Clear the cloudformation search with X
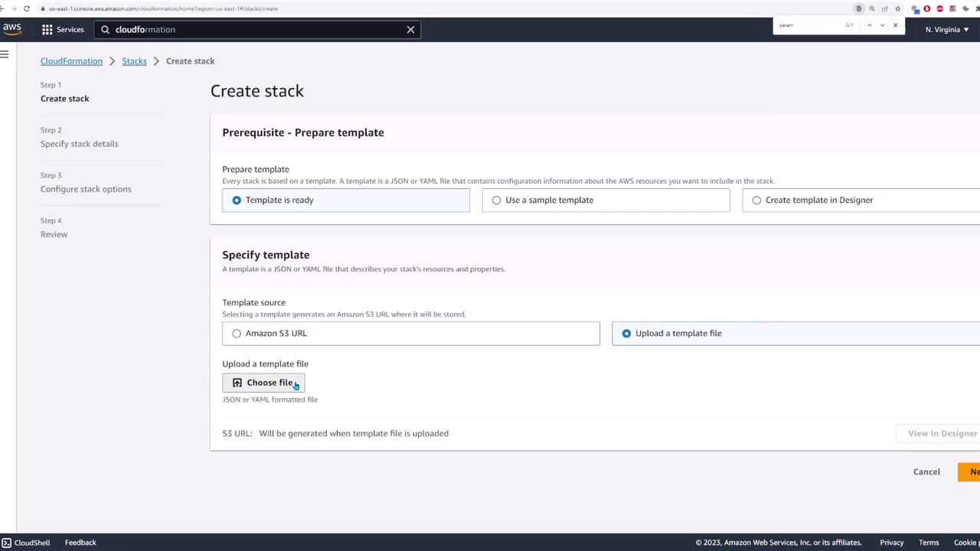 tap(410, 30)
